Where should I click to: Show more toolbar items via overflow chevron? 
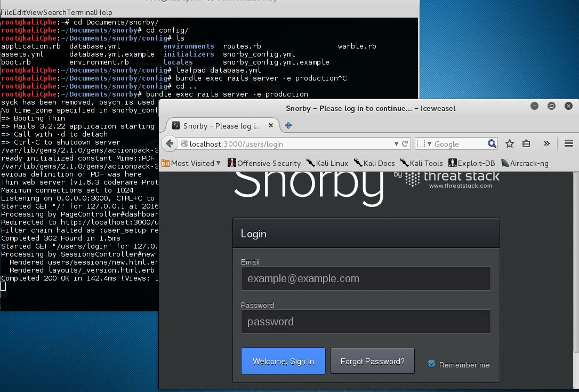tap(546, 143)
